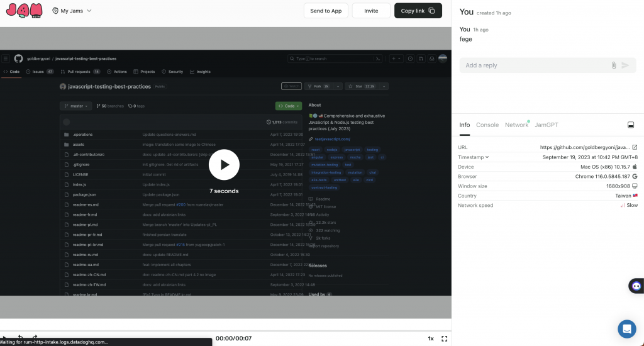The height and width of the screenshot is (346, 644).
Task: Click the video progress bar
Action: [226, 331]
